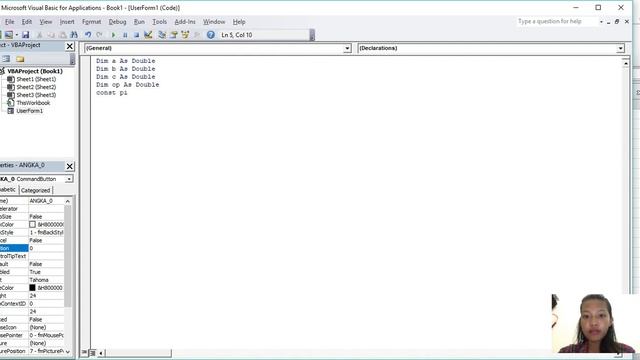Open the Properties Window icon
640x360 pixels.
pyautogui.click(x=174, y=35)
